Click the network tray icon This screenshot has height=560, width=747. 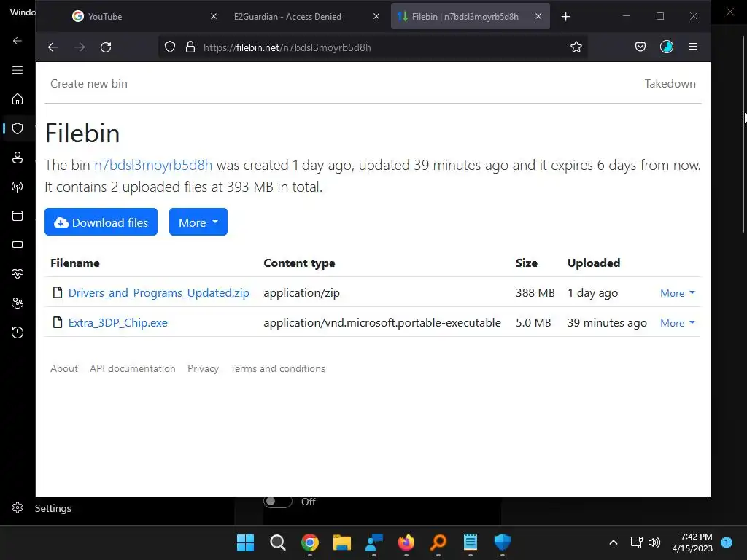point(636,542)
